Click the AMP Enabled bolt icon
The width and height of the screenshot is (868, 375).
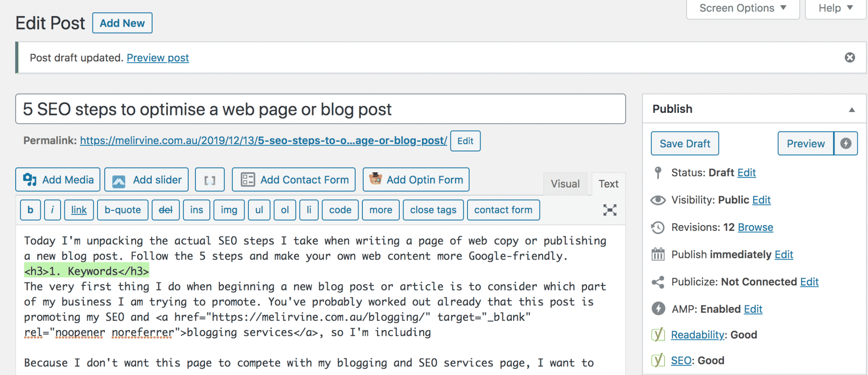(x=658, y=308)
